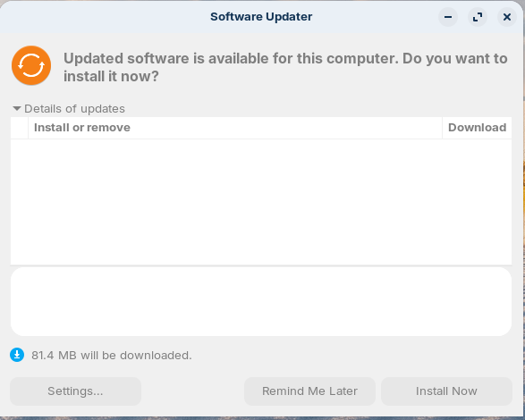Click the "Download" column header

(x=477, y=128)
